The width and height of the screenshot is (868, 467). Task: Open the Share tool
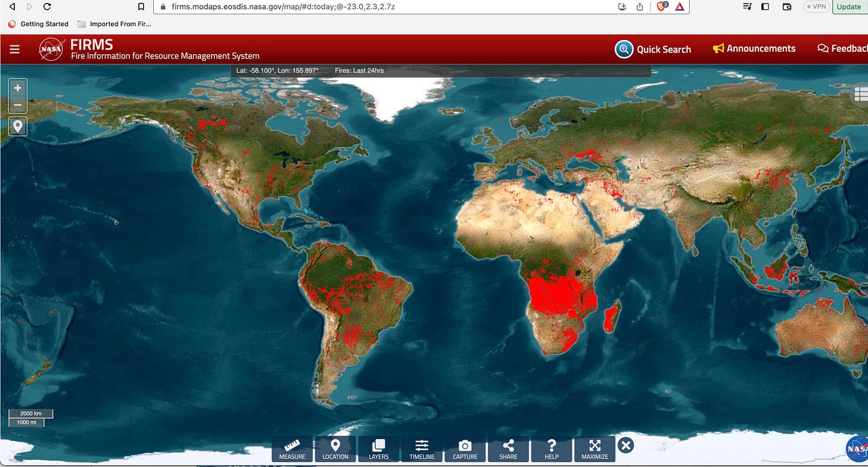[509, 449]
